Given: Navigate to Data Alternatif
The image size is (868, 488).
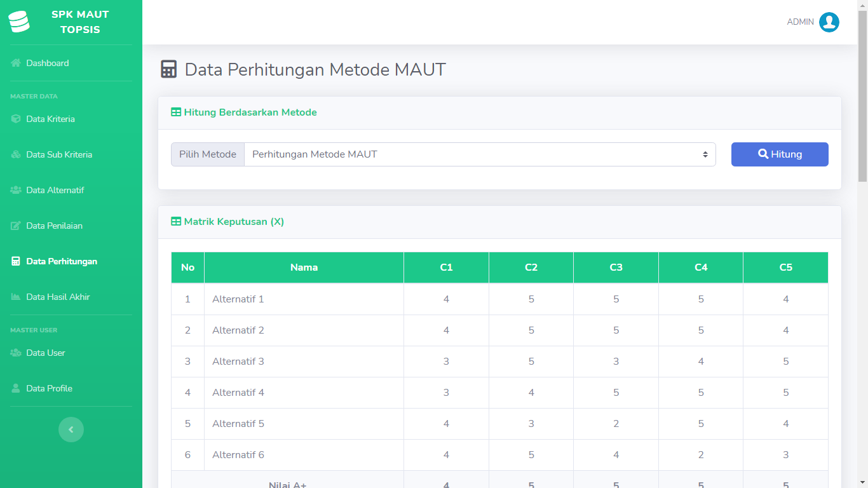Looking at the screenshot, I should (55, 190).
